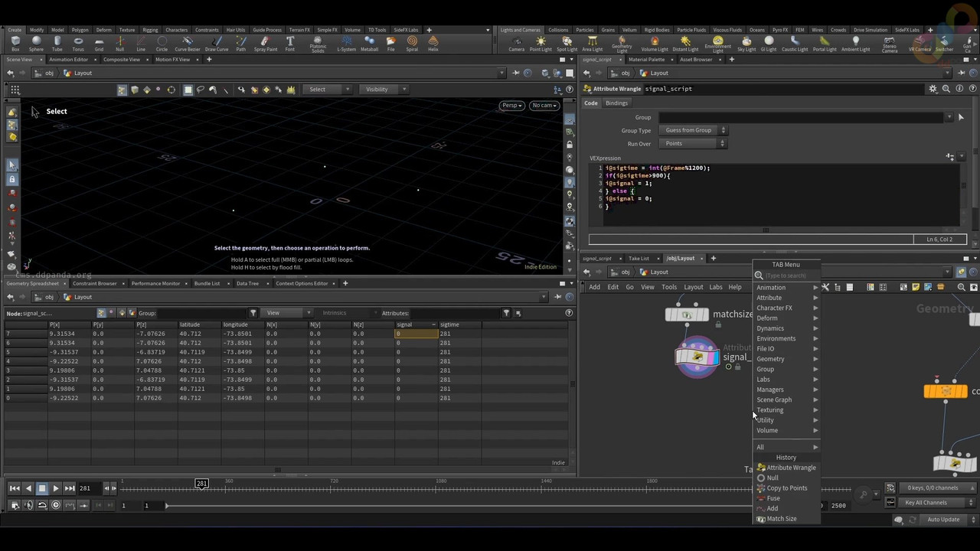Toggle audio on the playbar
Screen dimensions: 980x551
coord(28,505)
